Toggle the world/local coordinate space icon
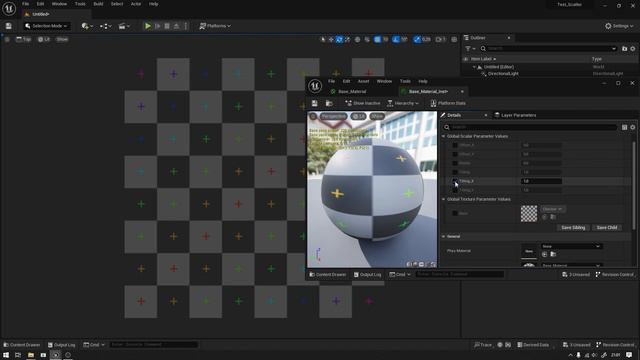This screenshot has height=360, width=640. [x=358, y=40]
